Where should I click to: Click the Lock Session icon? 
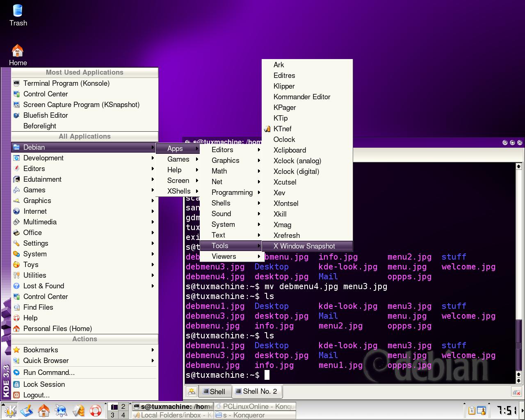[x=16, y=384]
